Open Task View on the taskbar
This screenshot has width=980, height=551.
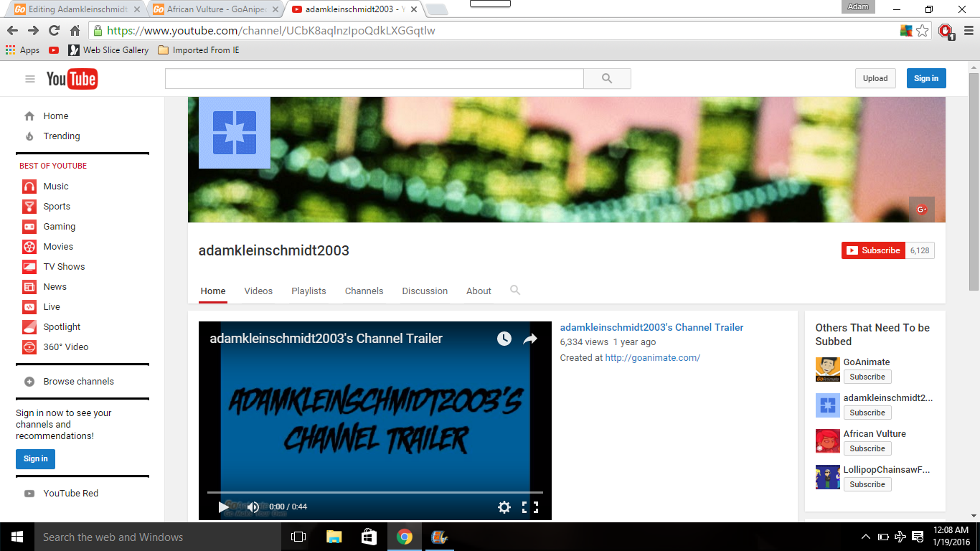298,537
